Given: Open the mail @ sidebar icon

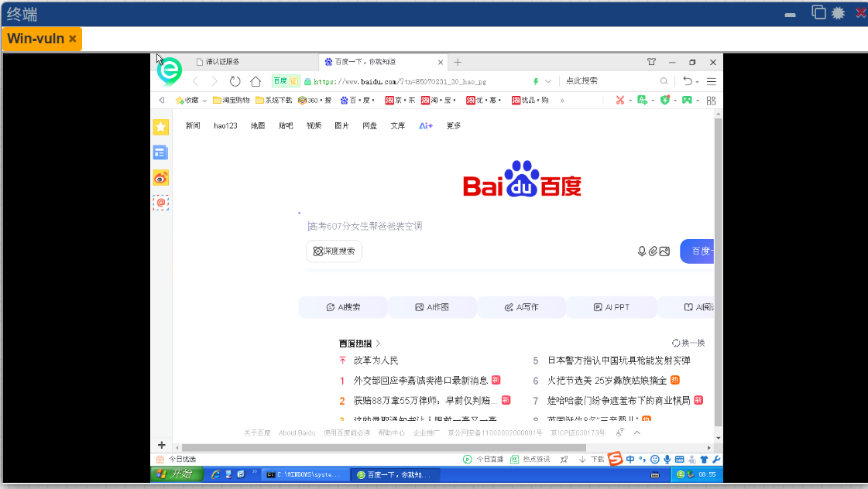Looking at the screenshot, I should click(160, 203).
